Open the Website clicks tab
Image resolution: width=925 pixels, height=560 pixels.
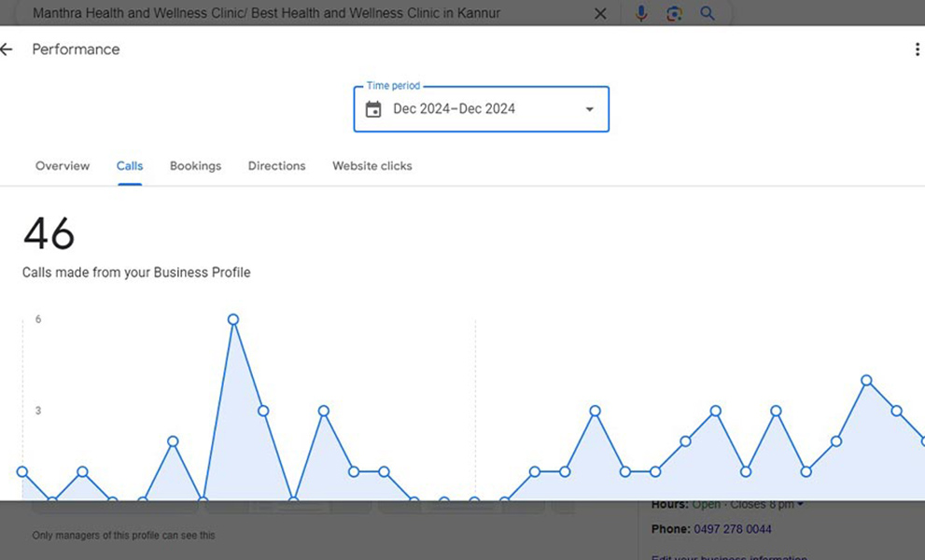tap(372, 166)
